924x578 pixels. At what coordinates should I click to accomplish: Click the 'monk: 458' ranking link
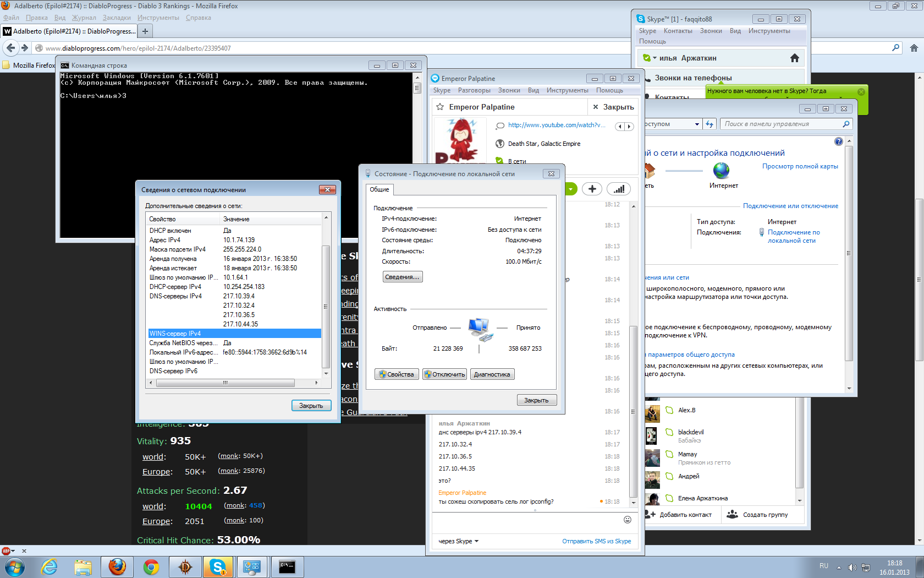click(244, 505)
